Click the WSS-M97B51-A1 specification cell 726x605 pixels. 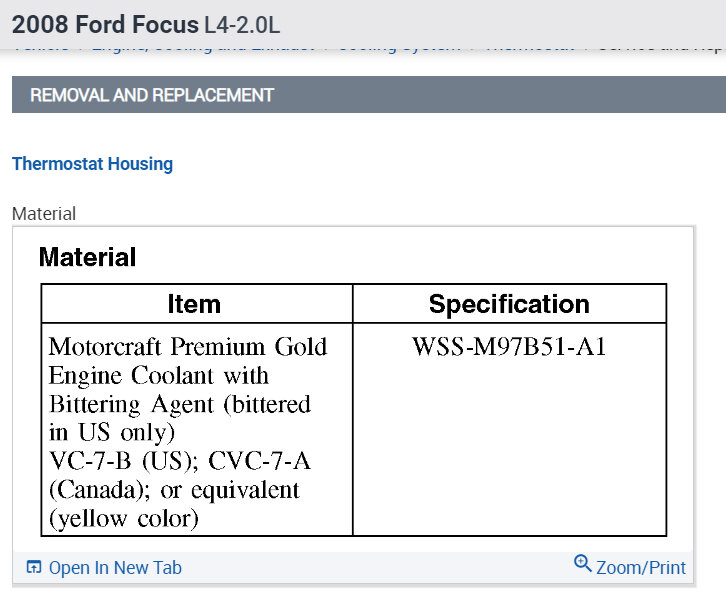click(x=509, y=348)
